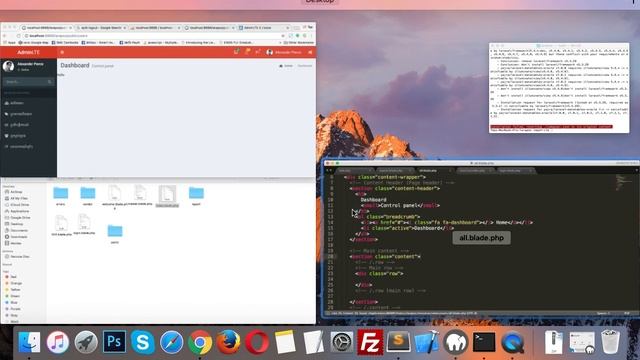640x360 pixels.
Task: Open System Preferences gear in Dock
Action: click(342, 342)
